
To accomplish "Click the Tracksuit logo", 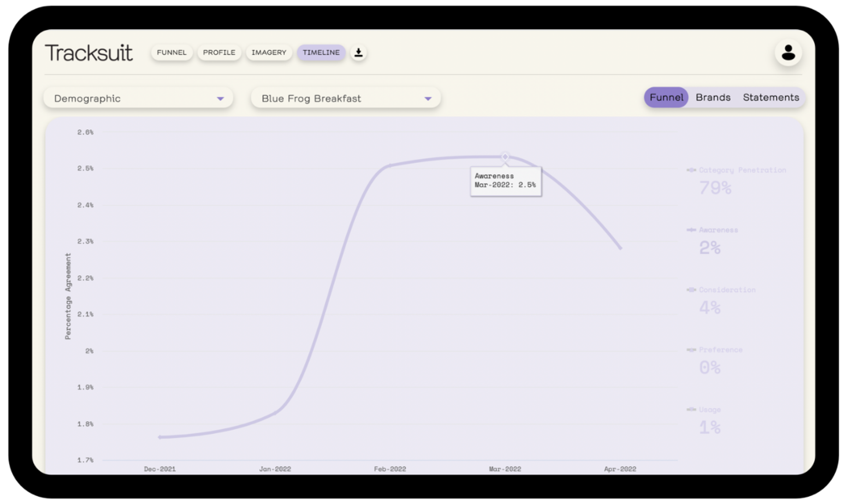I will [89, 53].
